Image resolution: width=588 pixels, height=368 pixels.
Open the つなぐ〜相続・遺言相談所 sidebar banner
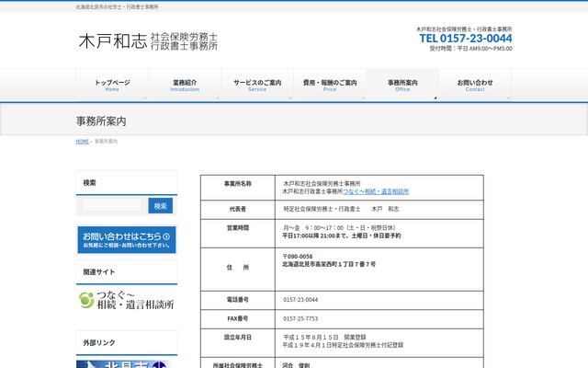point(127,301)
